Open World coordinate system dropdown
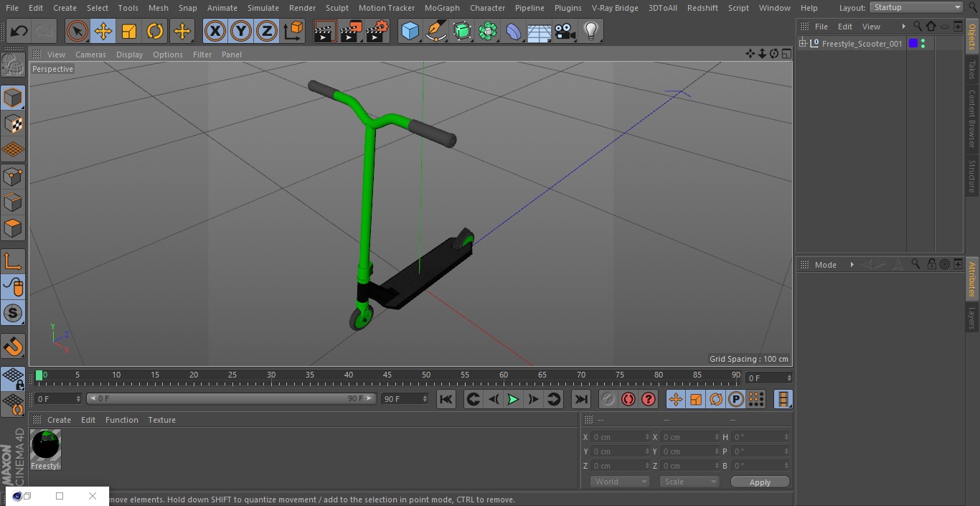Viewport: 980px width, 506px height. pyautogui.click(x=620, y=482)
